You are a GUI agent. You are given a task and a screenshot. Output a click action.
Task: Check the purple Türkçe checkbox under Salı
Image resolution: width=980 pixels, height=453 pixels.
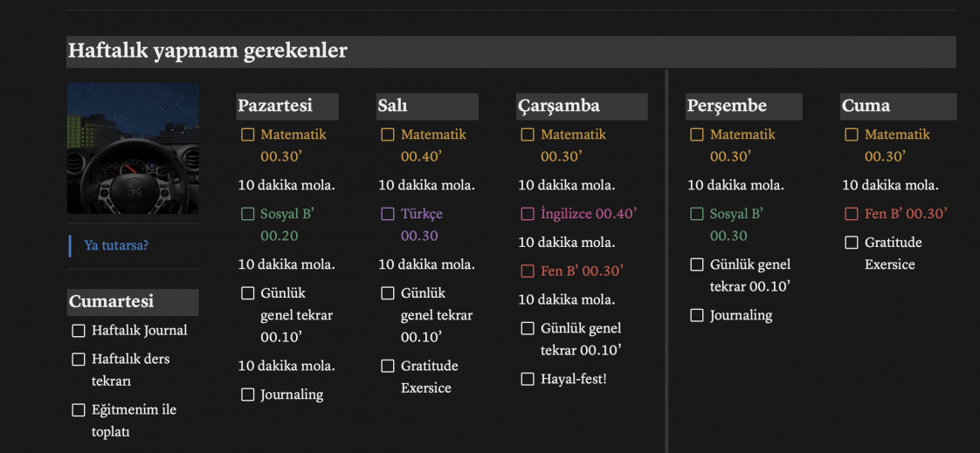[x=388, y=215]
